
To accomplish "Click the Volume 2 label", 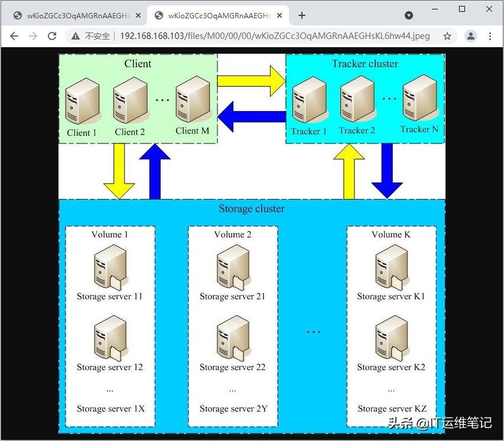I will [x=233, y=234].
